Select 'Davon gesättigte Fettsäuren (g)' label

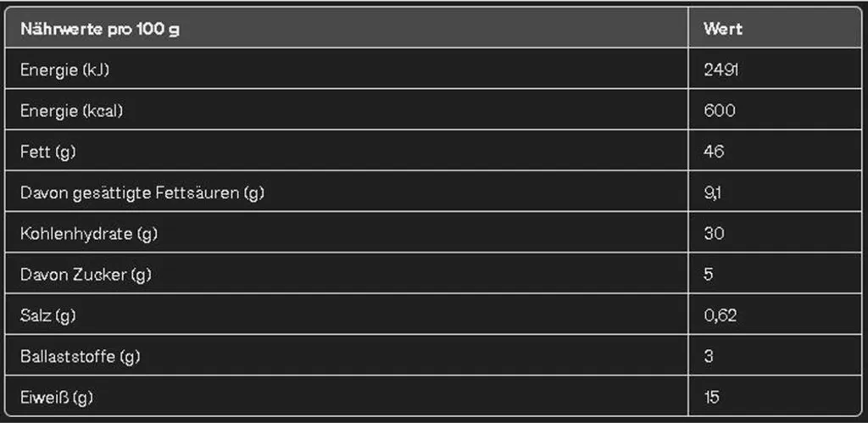(142, 192)
